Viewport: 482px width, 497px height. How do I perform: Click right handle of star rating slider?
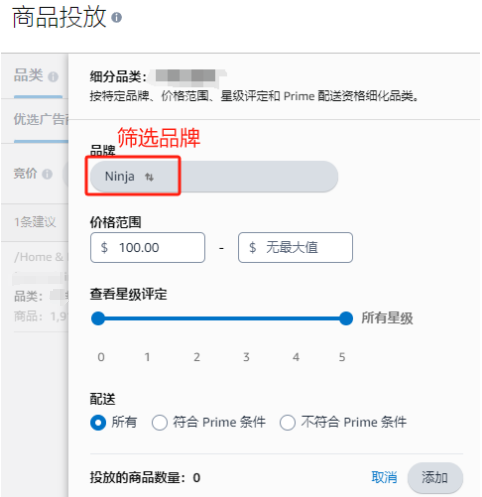click(346, 318)
